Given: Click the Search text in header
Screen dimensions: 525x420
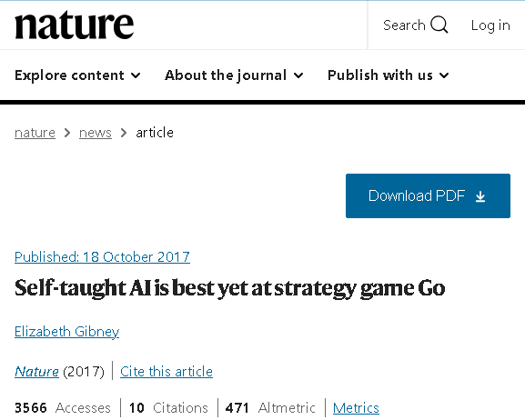Looking at the screenshot, I should 404,25.
